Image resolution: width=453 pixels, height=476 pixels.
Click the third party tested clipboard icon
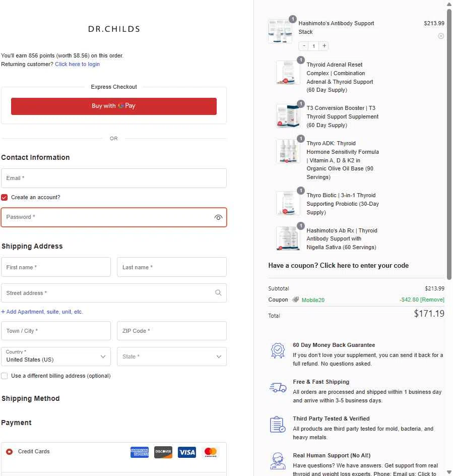click(278, 424)
